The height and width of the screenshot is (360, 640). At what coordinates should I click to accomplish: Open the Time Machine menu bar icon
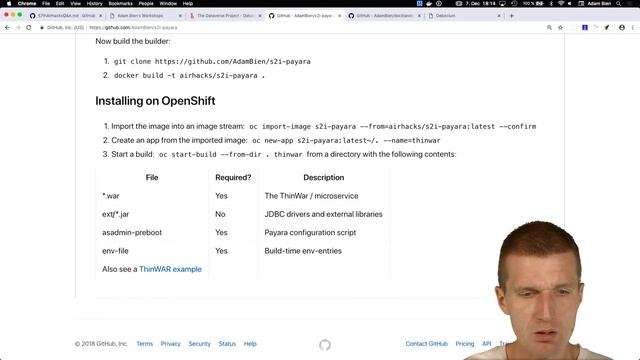(514, 3)
